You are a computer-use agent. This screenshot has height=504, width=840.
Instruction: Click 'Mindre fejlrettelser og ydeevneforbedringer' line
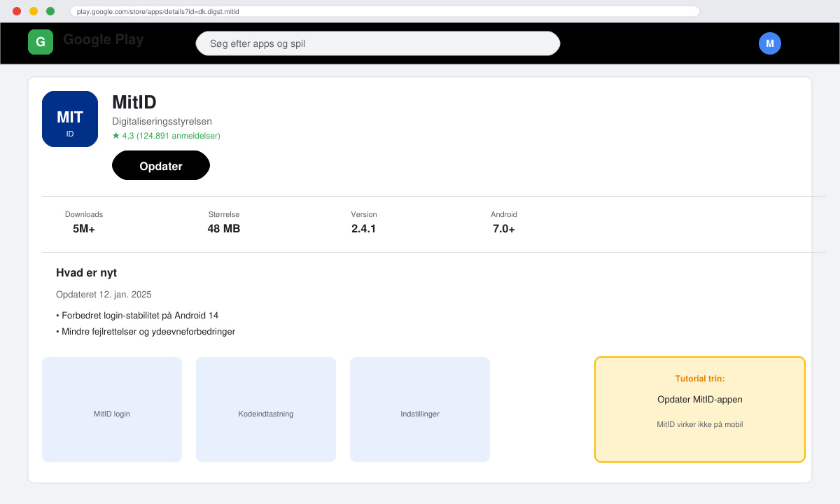[x=146, y=332]
